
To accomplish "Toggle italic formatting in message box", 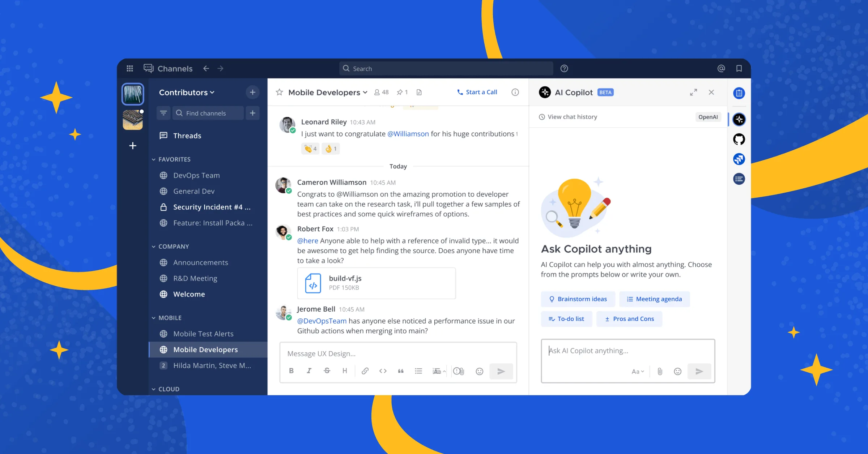I will coord(309,371).
